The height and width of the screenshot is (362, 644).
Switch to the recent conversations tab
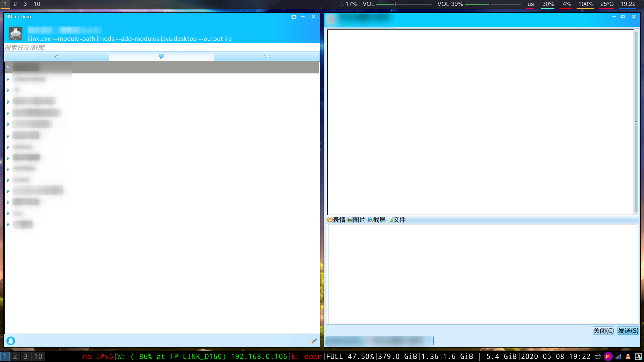point(56,56)
